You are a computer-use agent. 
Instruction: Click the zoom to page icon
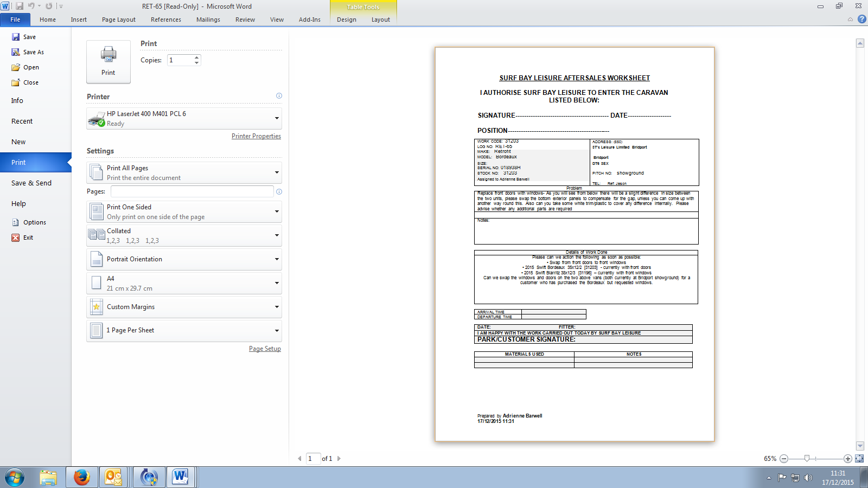click(x=859, y=459)
